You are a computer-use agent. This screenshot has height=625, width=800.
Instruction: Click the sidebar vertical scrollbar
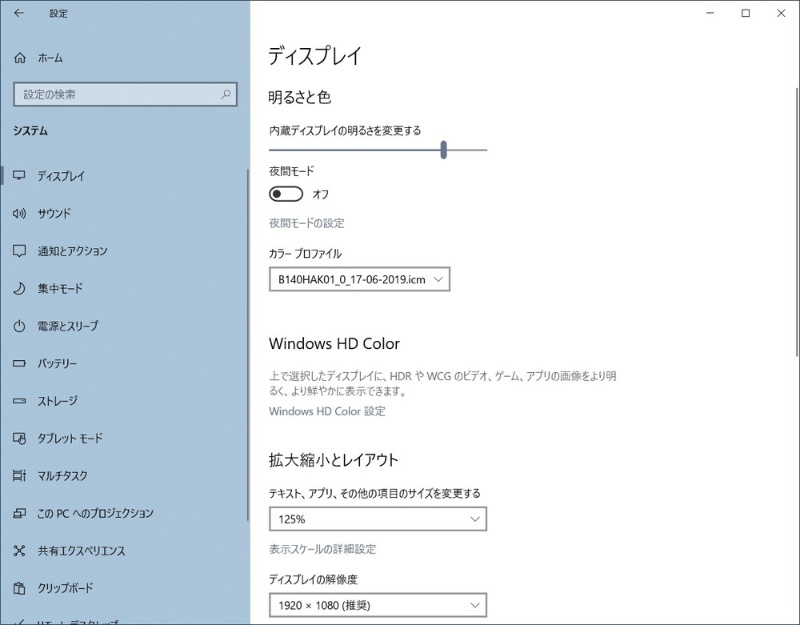[x=248, y=345]
